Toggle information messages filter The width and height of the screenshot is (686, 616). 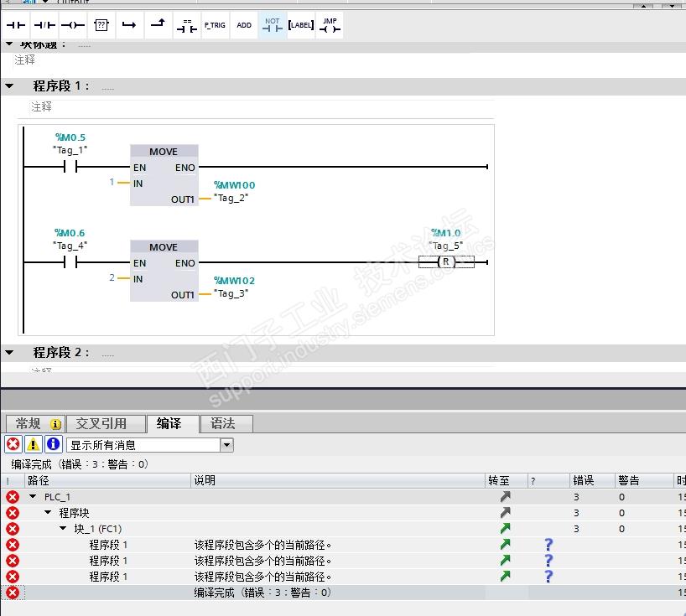[x=54, y=445]
